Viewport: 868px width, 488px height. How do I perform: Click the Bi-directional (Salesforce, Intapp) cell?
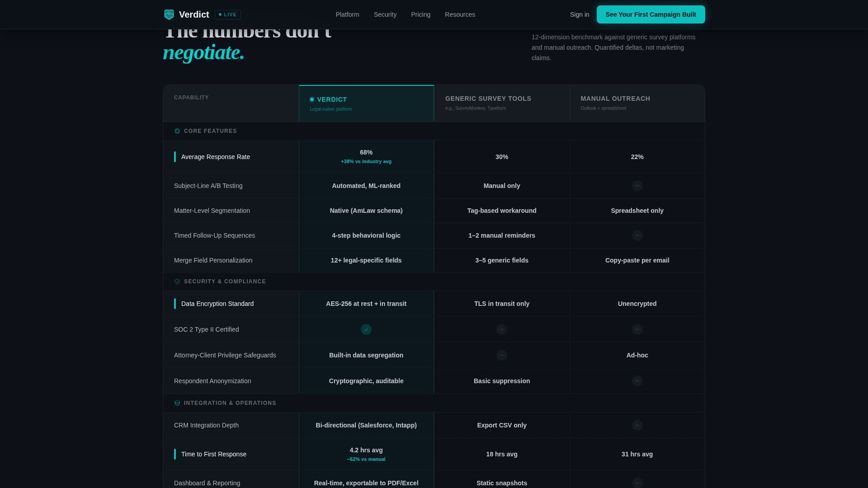coord(366,425)
